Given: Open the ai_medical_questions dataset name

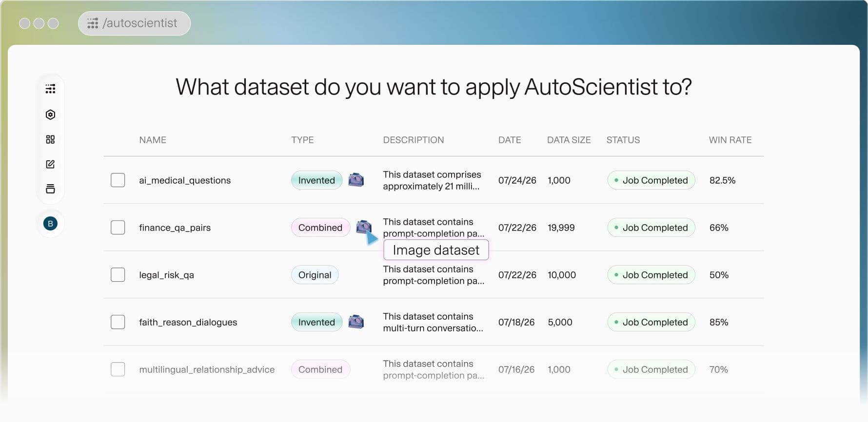Looking at the screenshot, I should click(x=185, y=180).
